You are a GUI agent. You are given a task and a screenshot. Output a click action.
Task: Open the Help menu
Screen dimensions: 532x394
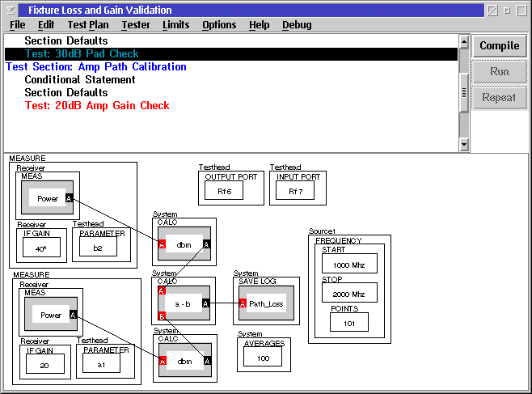[x=260, y=25]
